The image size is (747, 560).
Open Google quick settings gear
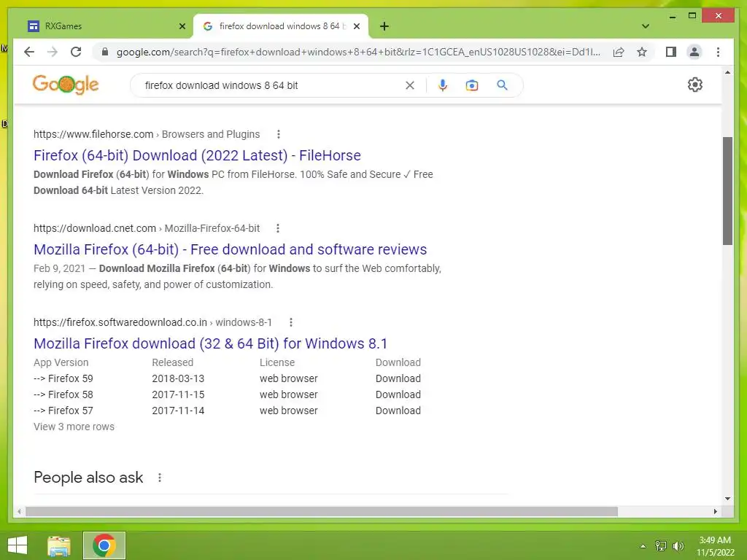click(x=695, y=85)
